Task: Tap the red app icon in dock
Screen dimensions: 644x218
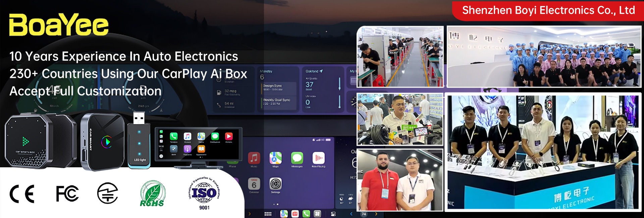Action: tap(295, 214)
